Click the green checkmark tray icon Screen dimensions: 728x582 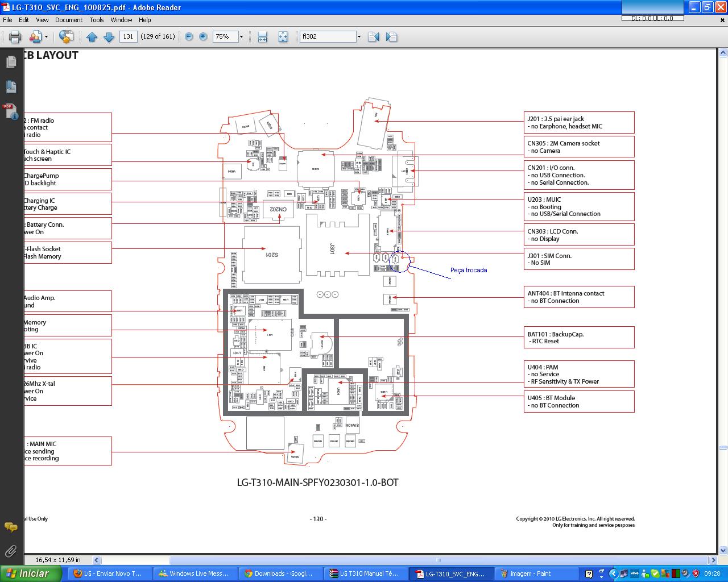click(x=655, y=573)
